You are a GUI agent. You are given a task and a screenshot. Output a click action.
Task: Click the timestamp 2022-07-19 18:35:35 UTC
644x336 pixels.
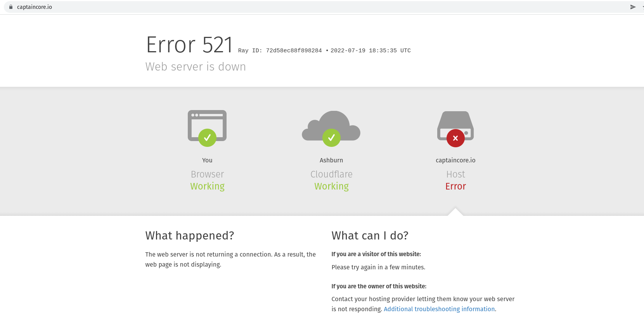pos(370,51)
